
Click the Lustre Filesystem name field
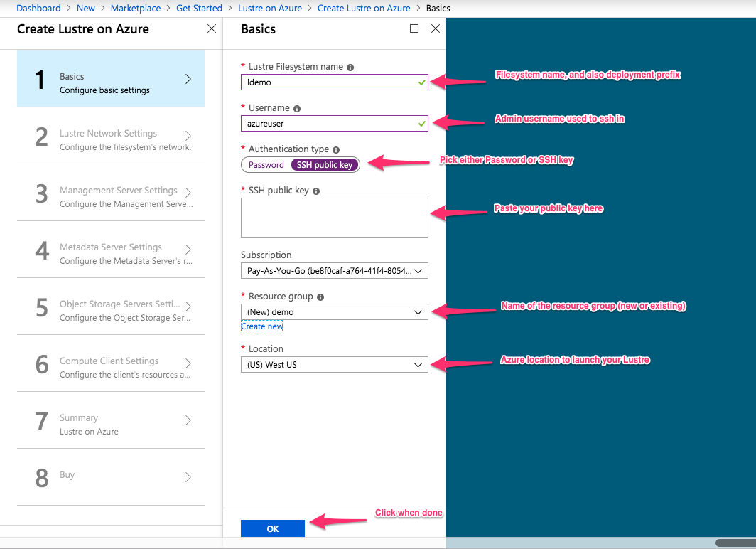click(334, 82)
